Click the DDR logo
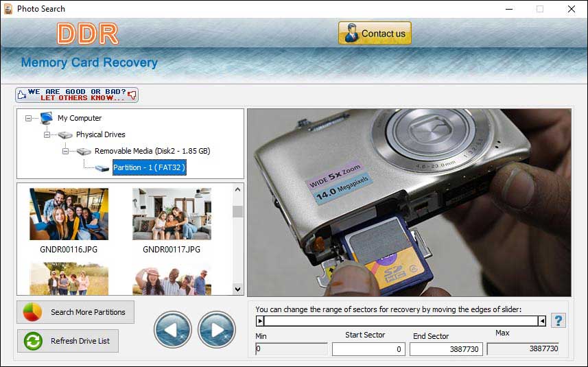 [x=88, y=34]
